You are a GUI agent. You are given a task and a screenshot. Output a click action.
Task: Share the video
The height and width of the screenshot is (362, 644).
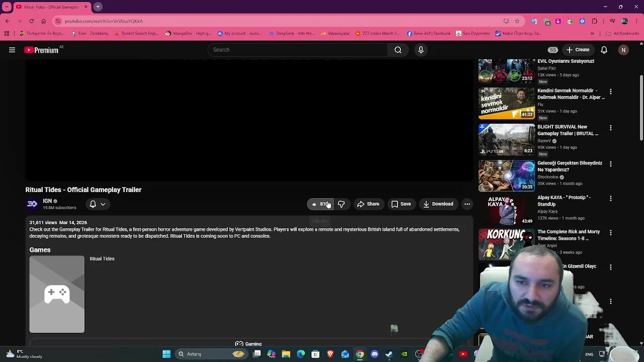[368, 204]
